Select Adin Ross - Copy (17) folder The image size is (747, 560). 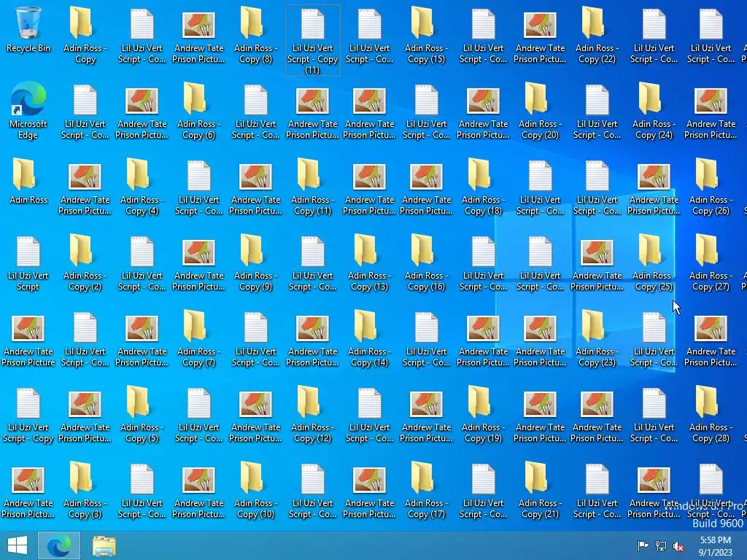pyautogui.click(x=426, y=491)
